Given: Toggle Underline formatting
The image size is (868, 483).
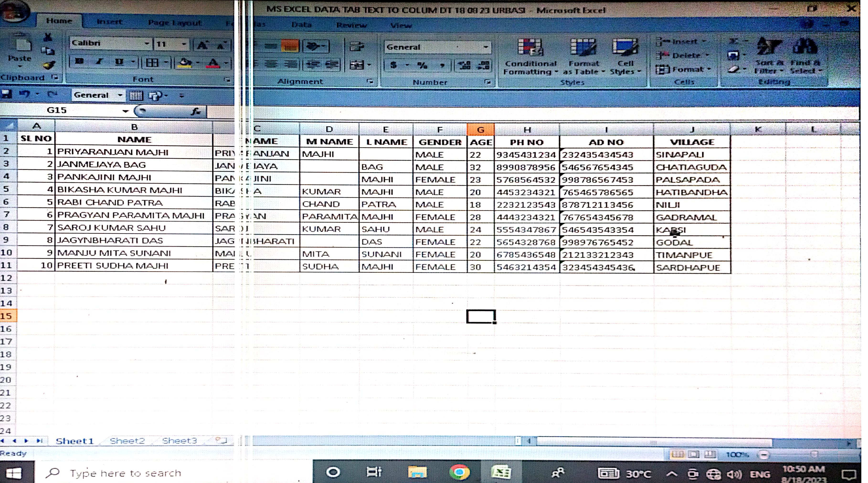Looking at the screenshot, I should coord(119,62).
